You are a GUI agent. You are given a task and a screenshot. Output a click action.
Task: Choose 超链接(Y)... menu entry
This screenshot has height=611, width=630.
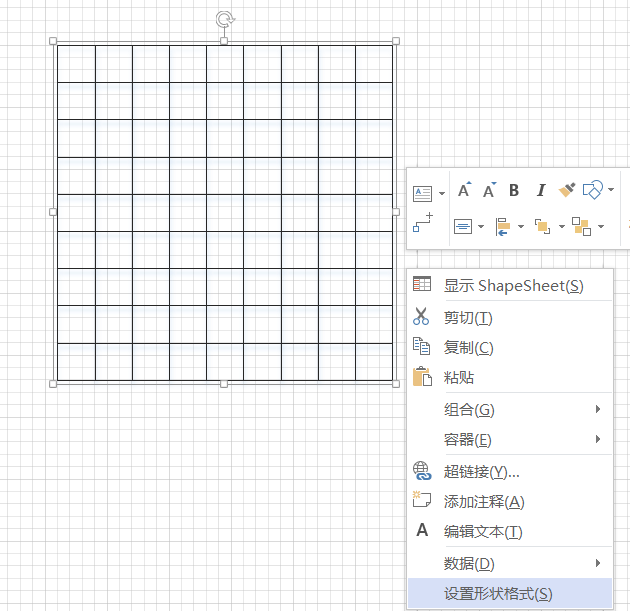510,472
